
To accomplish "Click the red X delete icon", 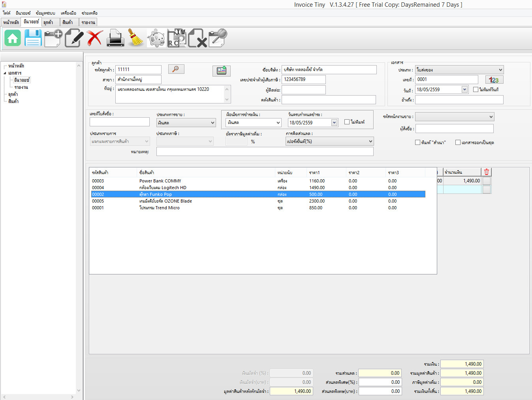I will (x=95, y=38).
